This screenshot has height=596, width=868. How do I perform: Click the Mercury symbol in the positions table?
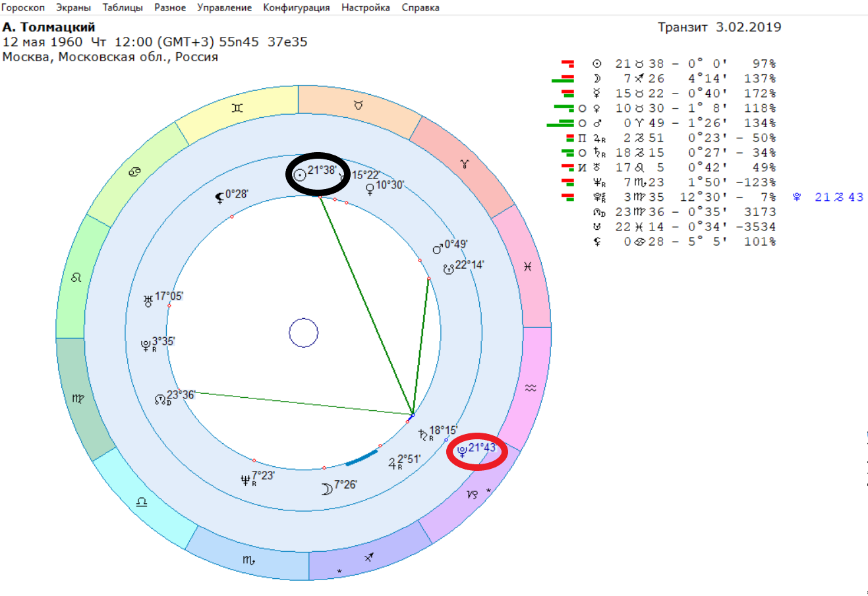click(x=597, y=94)
